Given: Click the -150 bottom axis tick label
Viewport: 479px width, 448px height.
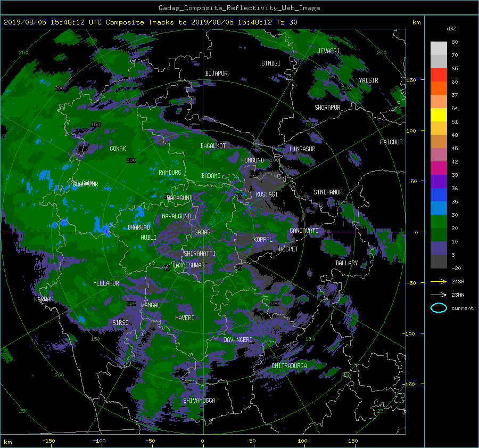Looking at the screenshot, I should point(48,441).
